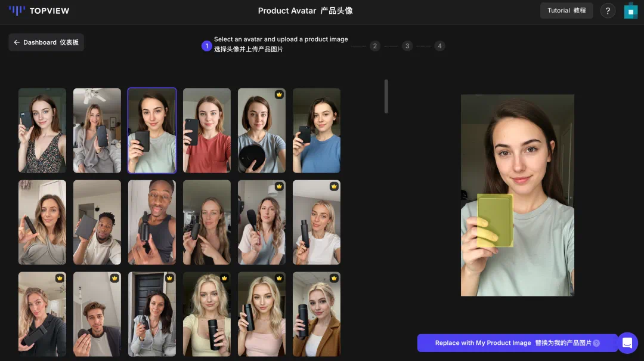
Task: Open the user profile avatar icon
Action: [x=630, y=11]
